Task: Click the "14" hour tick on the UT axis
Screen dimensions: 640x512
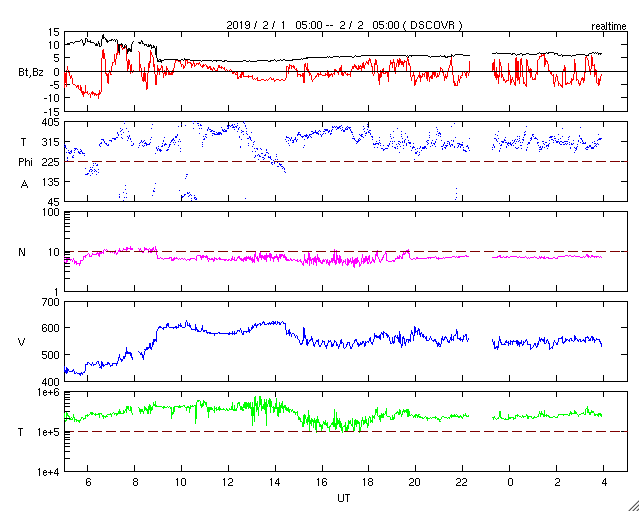Action: click(275, 483)
